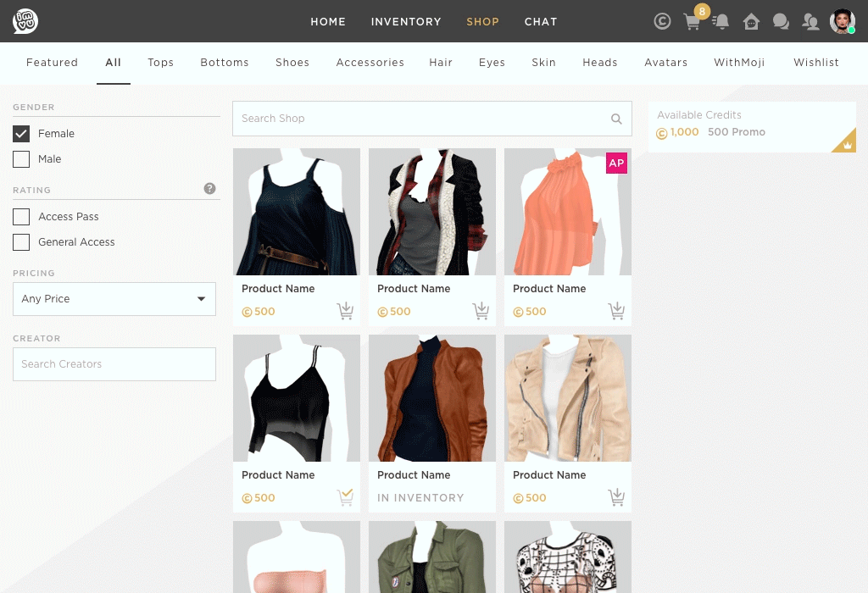Check the Male gender checkbox
This screenshot has height=593, width=868.
pyautogui.click(x=21, y=159)
